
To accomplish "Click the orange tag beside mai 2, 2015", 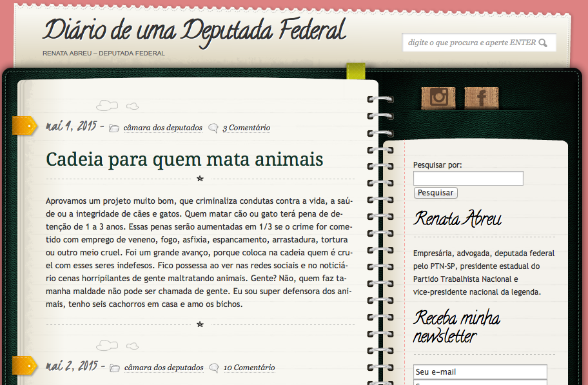I will click(x=24, y=365).
